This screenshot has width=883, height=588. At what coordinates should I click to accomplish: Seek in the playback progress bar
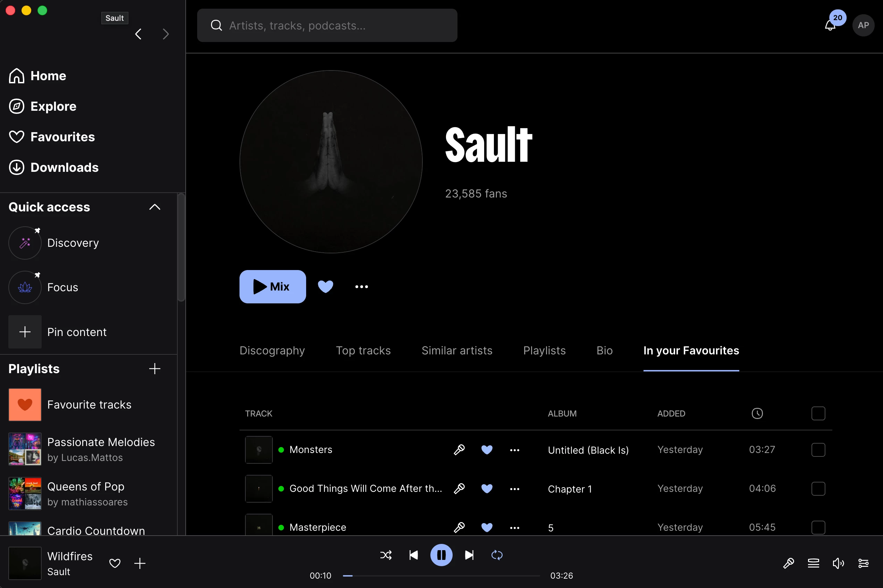coord(441,576)
